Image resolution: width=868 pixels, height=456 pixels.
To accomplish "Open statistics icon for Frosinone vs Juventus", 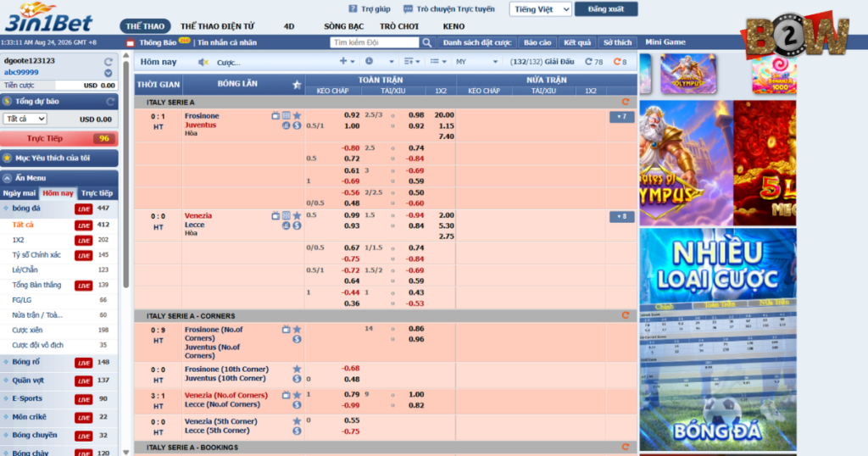I will [287, 125].
